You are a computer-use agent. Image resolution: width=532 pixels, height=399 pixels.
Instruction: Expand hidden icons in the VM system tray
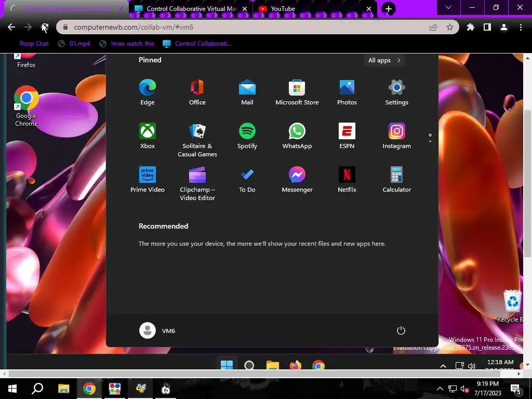(443, 366)
